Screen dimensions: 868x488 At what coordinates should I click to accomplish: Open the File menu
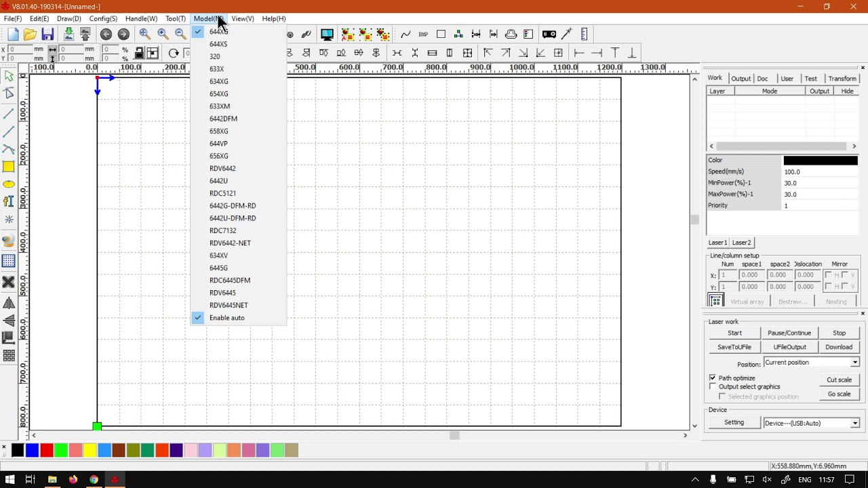click(x=13, y=19)
